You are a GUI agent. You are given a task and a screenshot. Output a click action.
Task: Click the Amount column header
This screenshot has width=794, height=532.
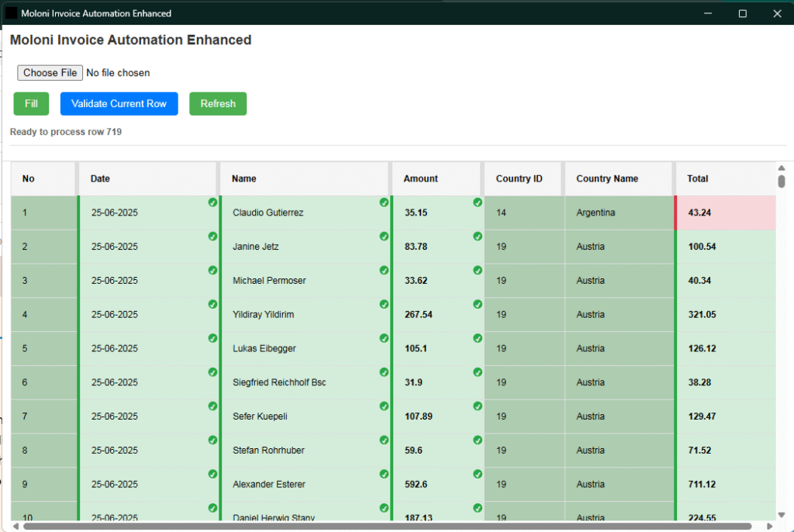click(x=436, y=178)
